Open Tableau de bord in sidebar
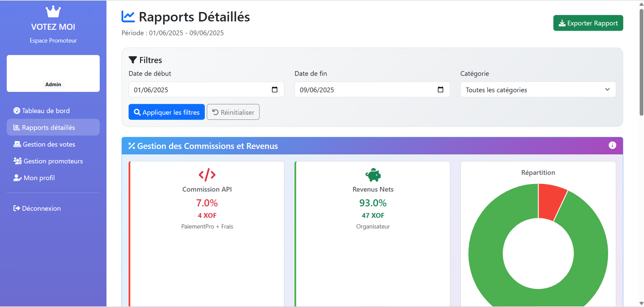 [x=45, y=111]
